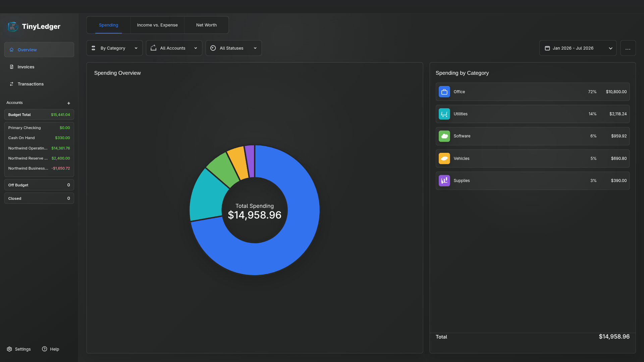Click the $2,118.24 Utilities amount
644x362 pixels.
point(618,114)
